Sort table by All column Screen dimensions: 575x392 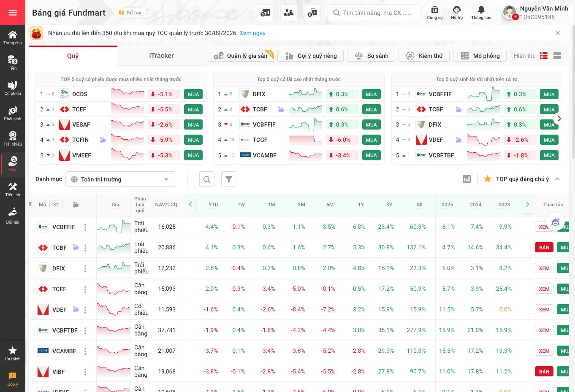419,205
